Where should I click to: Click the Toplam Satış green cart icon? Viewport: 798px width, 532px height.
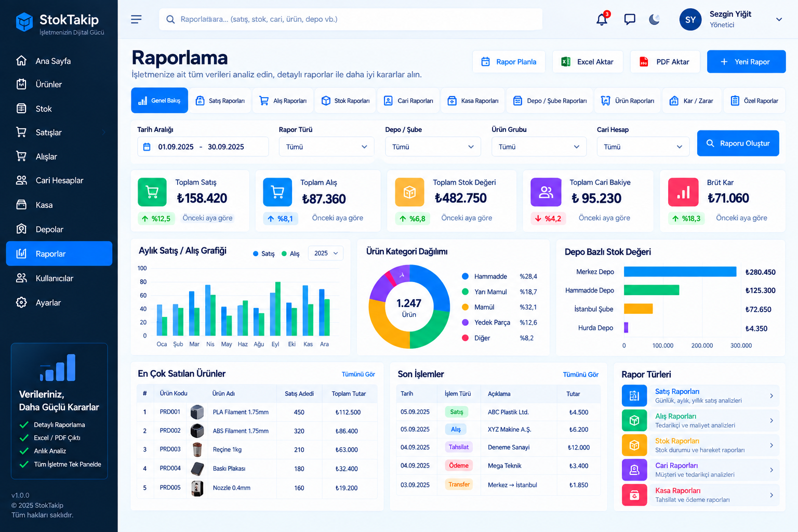coord(152,192)
